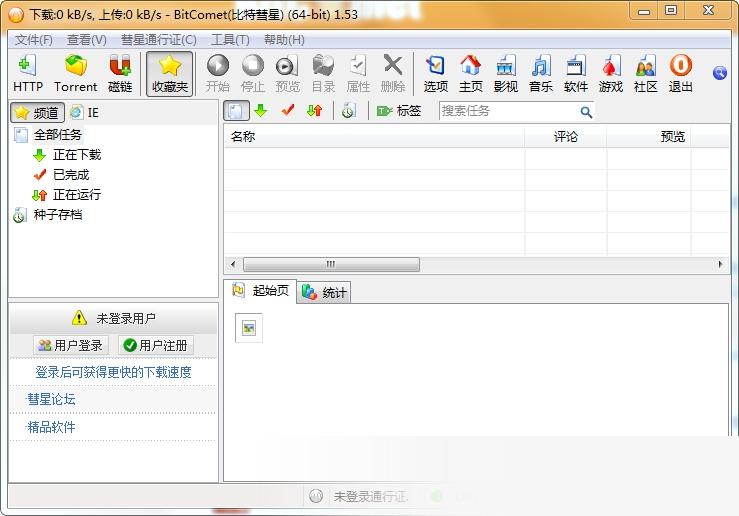Go to 主页 home page icon

click(471, 74)
